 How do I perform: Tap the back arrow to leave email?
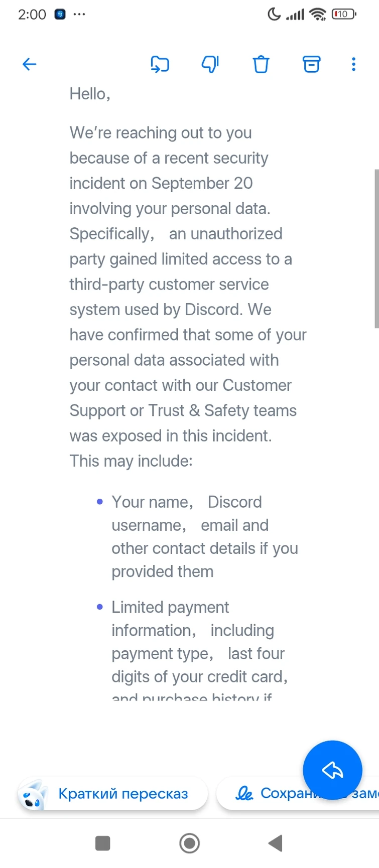point(30,64)
